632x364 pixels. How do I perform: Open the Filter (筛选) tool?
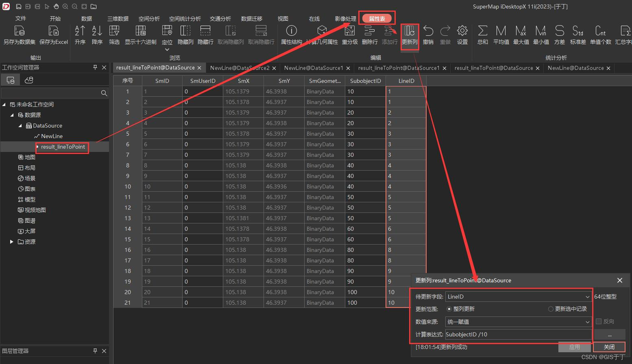[x=114, y=31]
